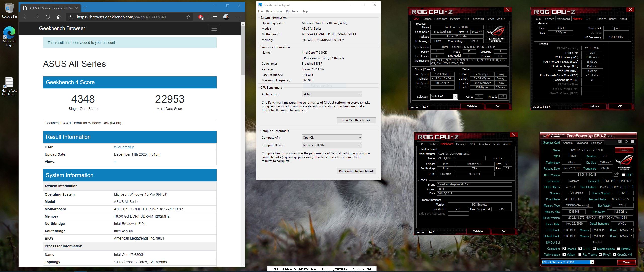
Task: Open the Edge favorites list icon
Action: click(215, 17)
